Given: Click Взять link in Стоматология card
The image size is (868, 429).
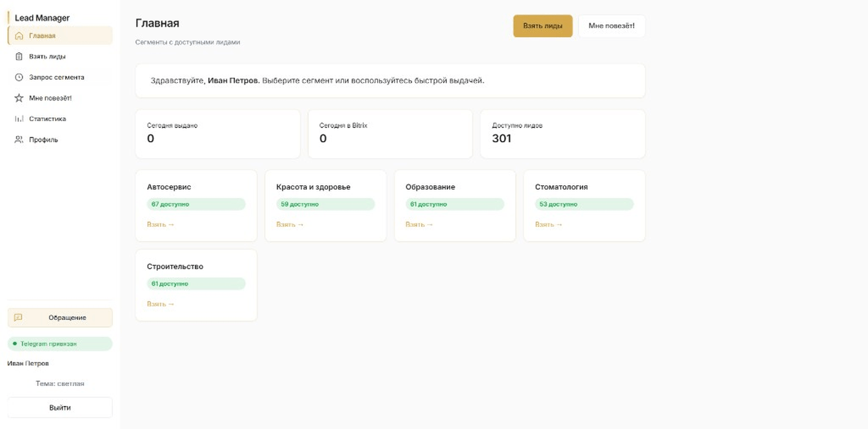Looking at the screenshot, I should coord(549,225).
